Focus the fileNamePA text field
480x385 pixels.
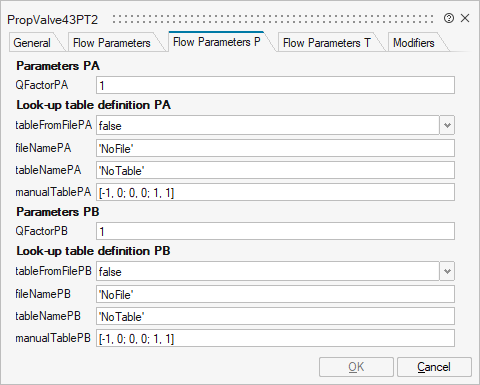[x=275, y=148]
